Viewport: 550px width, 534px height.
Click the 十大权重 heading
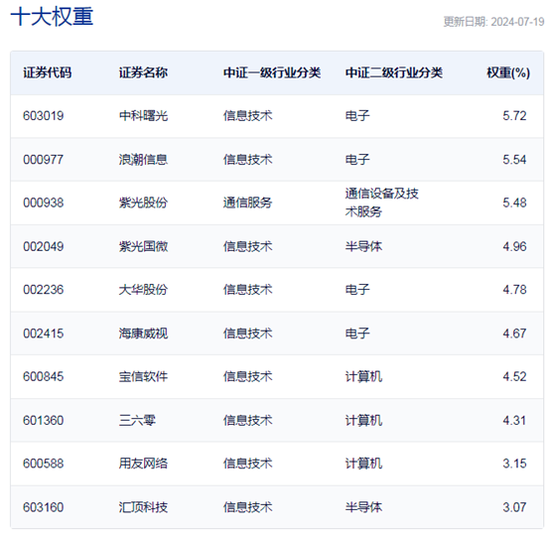click(52, 17)
